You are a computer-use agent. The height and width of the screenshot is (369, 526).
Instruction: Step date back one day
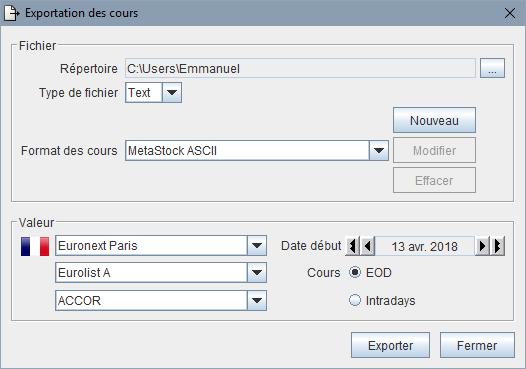368,246
